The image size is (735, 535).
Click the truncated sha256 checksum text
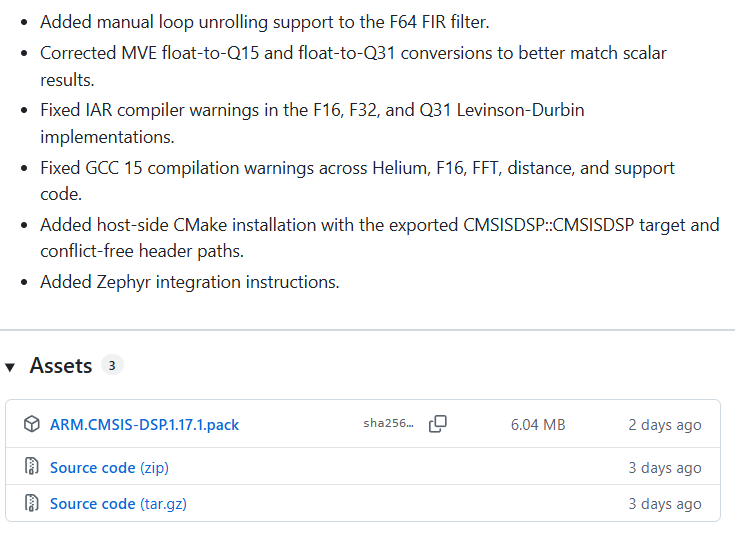(389, 423)
